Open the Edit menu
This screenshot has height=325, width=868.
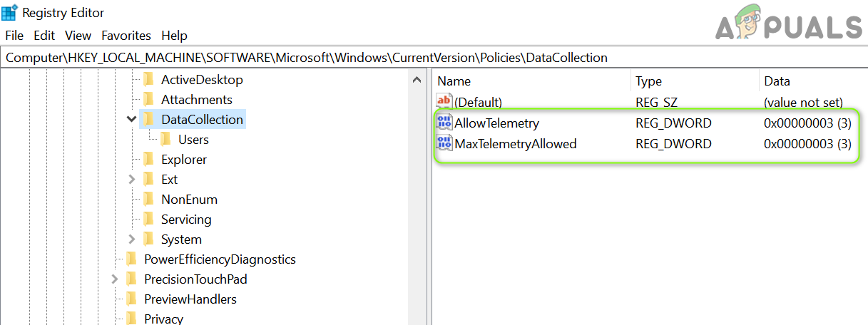(x=44, y=35)
